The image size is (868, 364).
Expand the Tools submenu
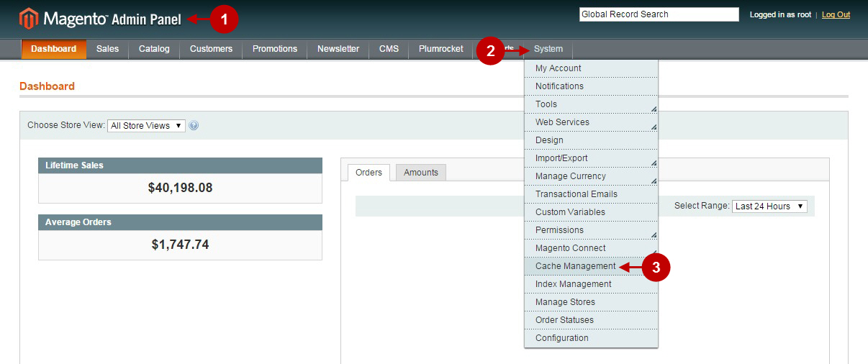590,104
